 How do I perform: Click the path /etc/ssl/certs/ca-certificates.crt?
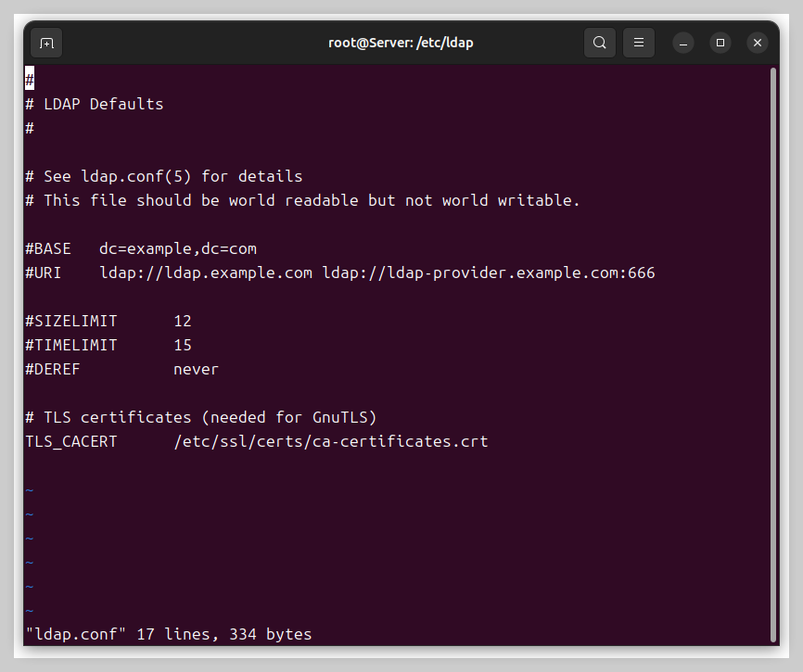[x=331, y=442]
